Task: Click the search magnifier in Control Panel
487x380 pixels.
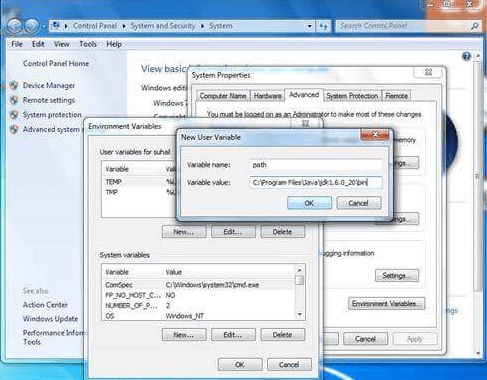Action: click(x=474, y=26)
